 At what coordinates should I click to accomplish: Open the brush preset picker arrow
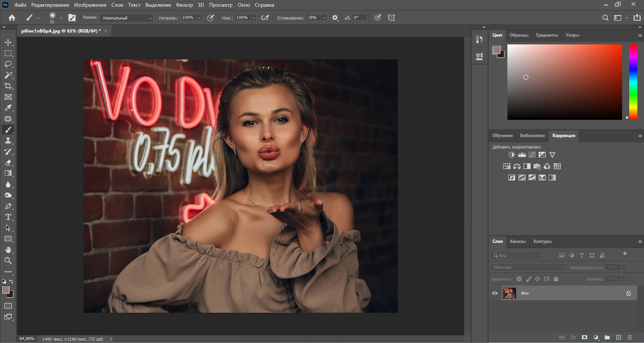click(61, 18)
